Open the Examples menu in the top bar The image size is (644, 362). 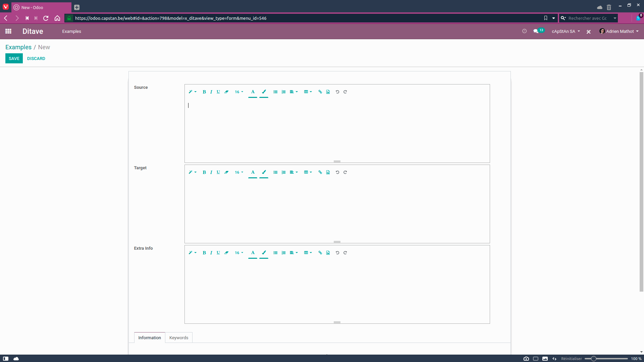click(x=71, y=31)
